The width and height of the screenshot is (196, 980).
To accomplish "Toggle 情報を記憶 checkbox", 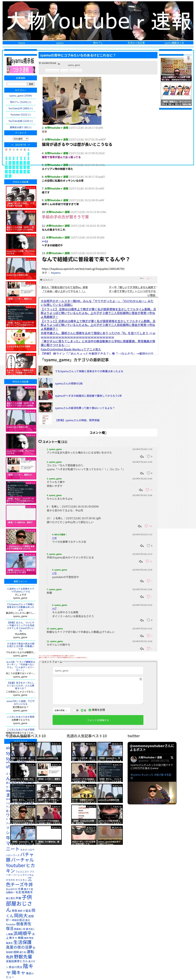I will pyautogui.click(x=90, y=710).
